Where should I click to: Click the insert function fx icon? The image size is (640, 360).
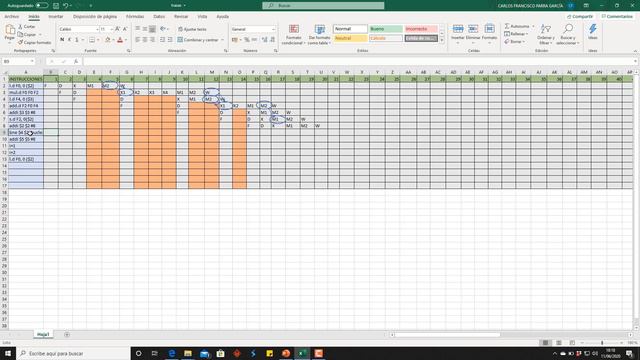tap(76, 61)
